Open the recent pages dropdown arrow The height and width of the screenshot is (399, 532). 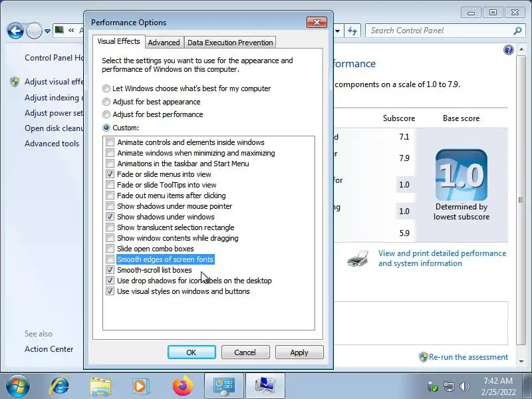48,31
